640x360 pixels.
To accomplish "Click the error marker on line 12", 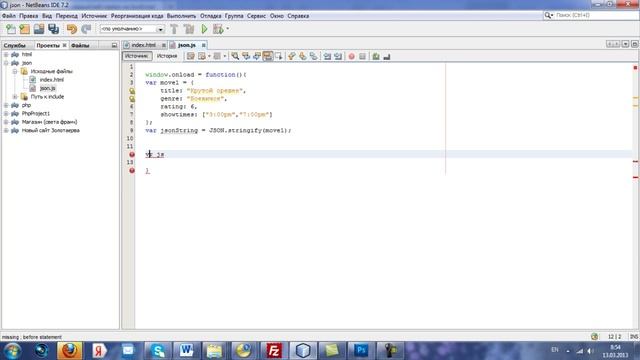I will [132, 154].
